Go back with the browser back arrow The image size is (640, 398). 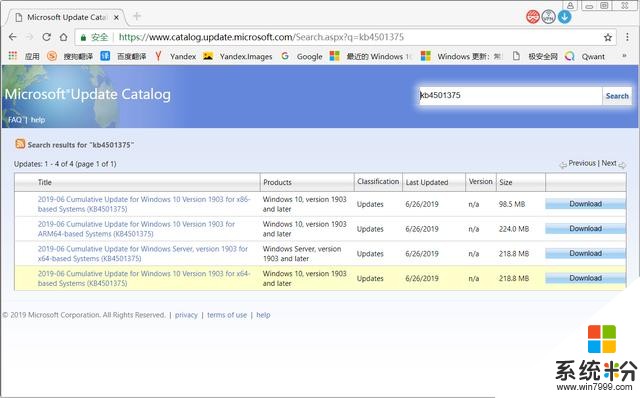[x=13, y=37]
